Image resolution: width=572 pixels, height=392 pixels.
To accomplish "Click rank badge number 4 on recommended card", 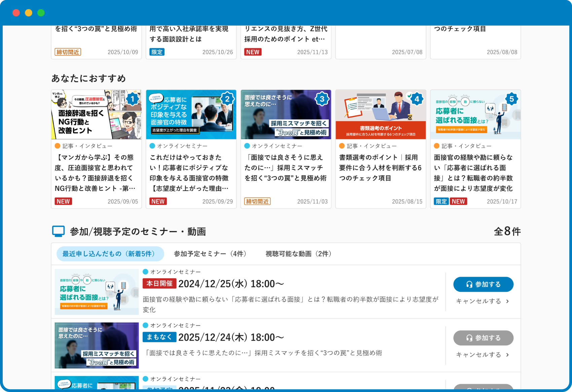I will tap(417, 99).
